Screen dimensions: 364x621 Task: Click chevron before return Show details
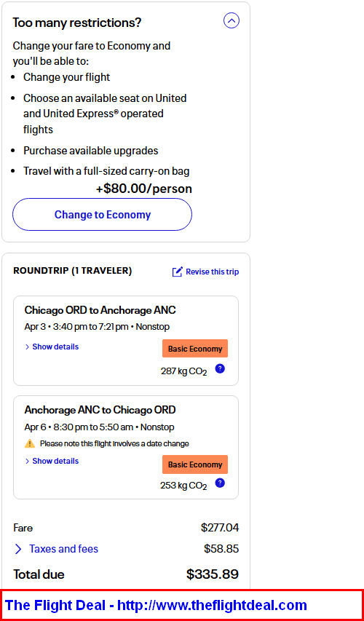28,461
